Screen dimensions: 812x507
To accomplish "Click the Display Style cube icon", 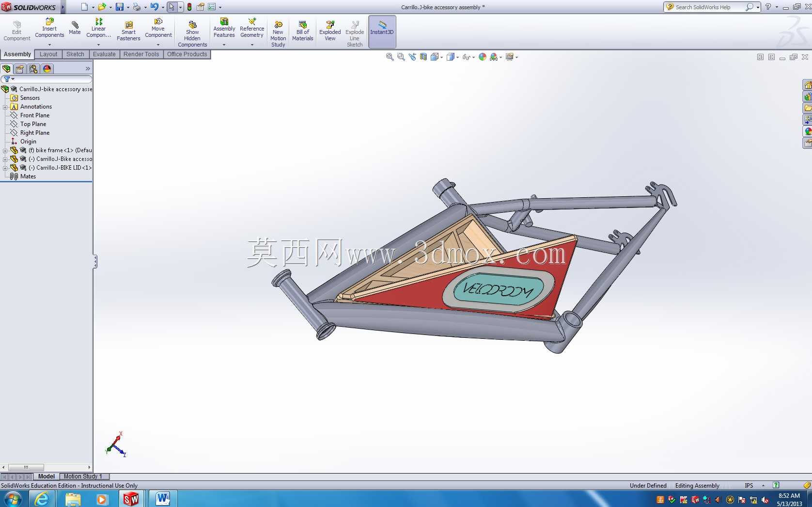I will click(x=450, y=57).
